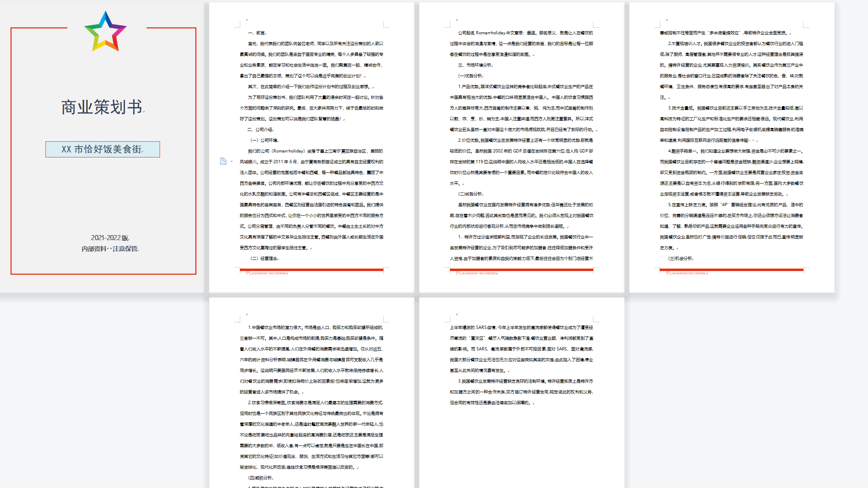Click 内部资料 注意保管 text on cover

coord(110,249)
